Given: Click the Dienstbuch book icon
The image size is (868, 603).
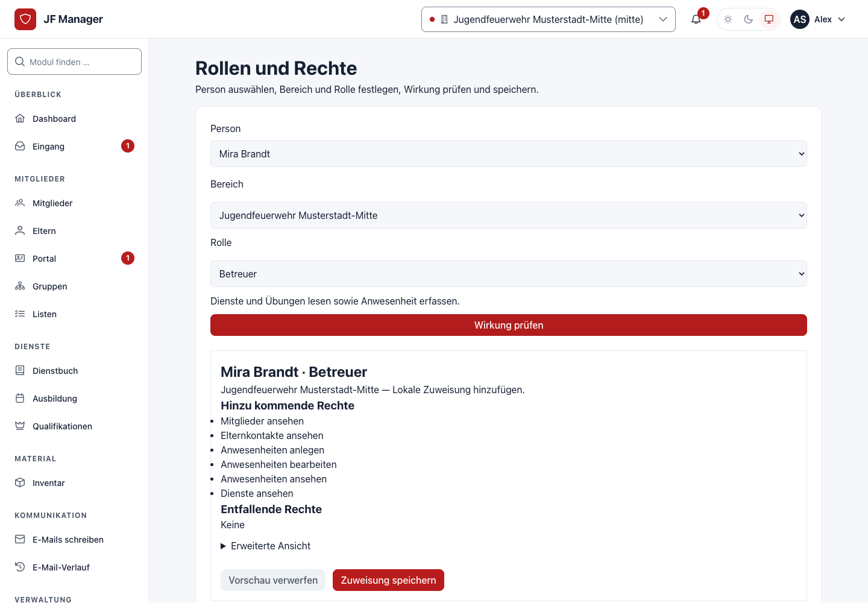Looking at the screenshot, I should click(x=20, y=370).
